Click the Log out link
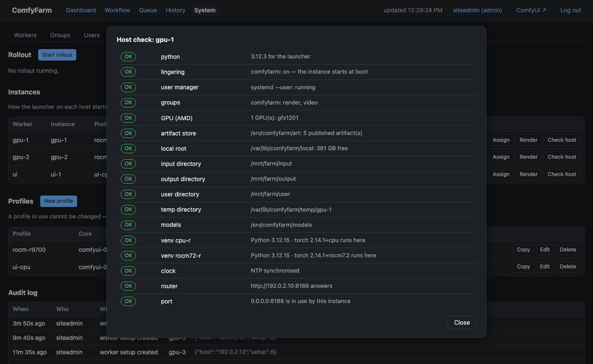Image resolution: width=593 pixels, height=364 pixels. (571, 10)
